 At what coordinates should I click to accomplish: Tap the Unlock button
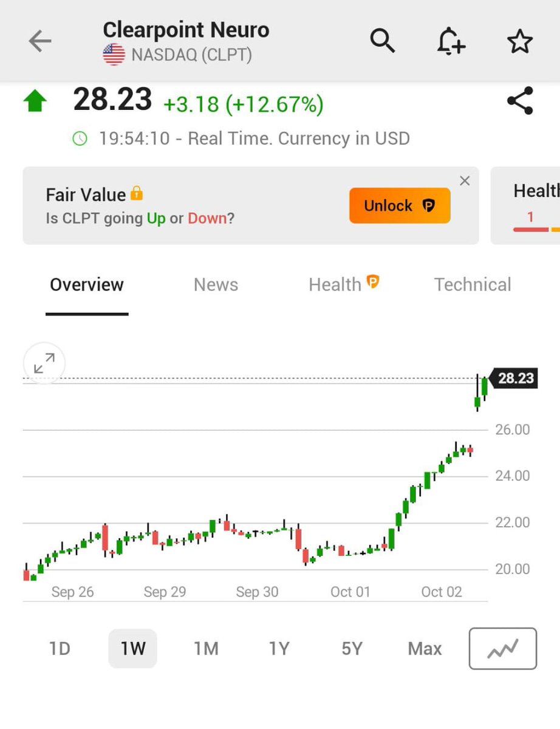point(400,206)
